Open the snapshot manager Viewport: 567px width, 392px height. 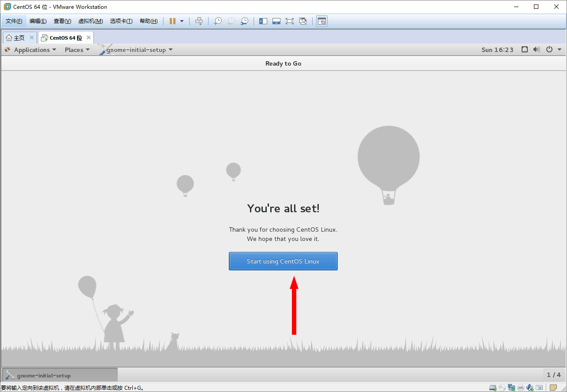(244, 21)
